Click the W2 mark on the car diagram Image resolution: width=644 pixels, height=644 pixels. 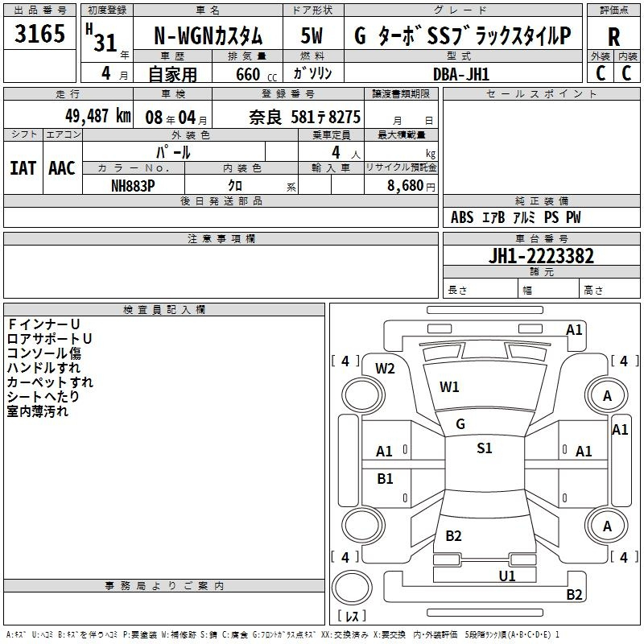(x=385, y=369)
